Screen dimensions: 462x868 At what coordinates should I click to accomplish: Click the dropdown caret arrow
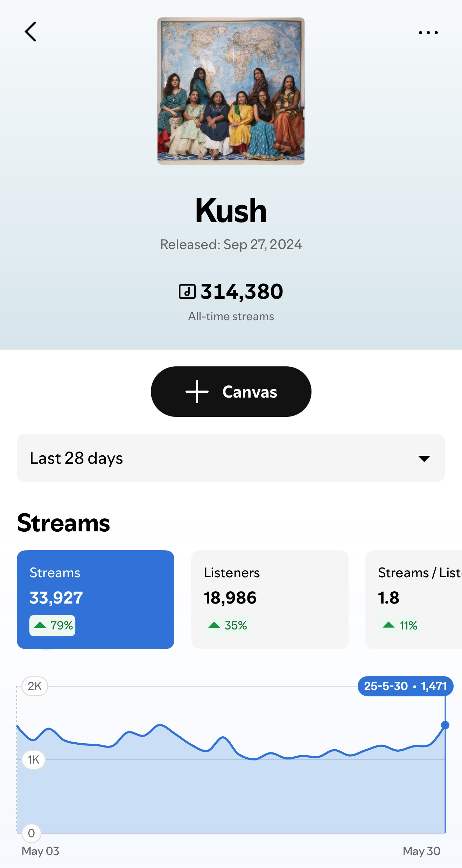pos(424,459)
